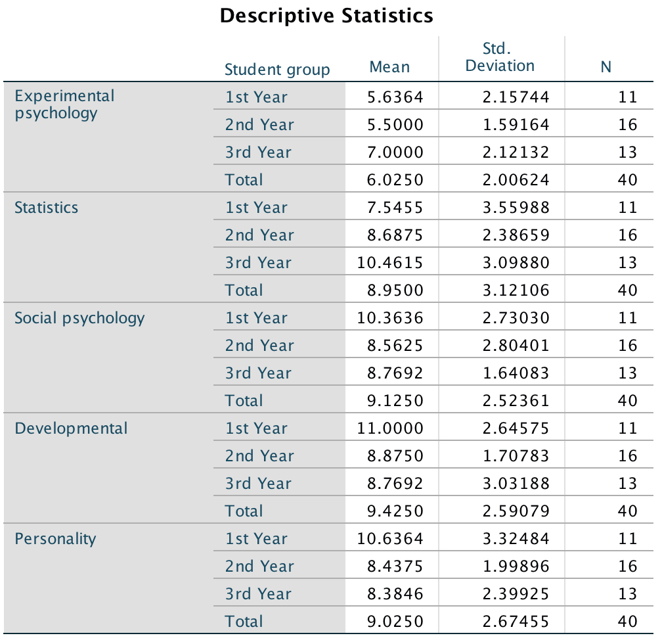Screen dimensions: 662x644
Task: Click the mean value 5.6364
Action: tap(395, 97)
